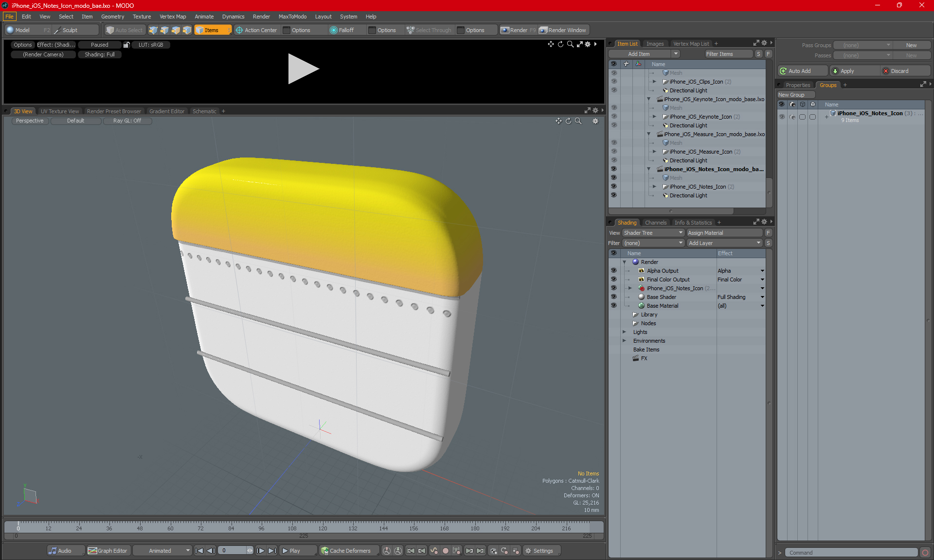This screenshot has width=934, height=560.
Task: Switch to Properties tab
Action: click(798, 85)
